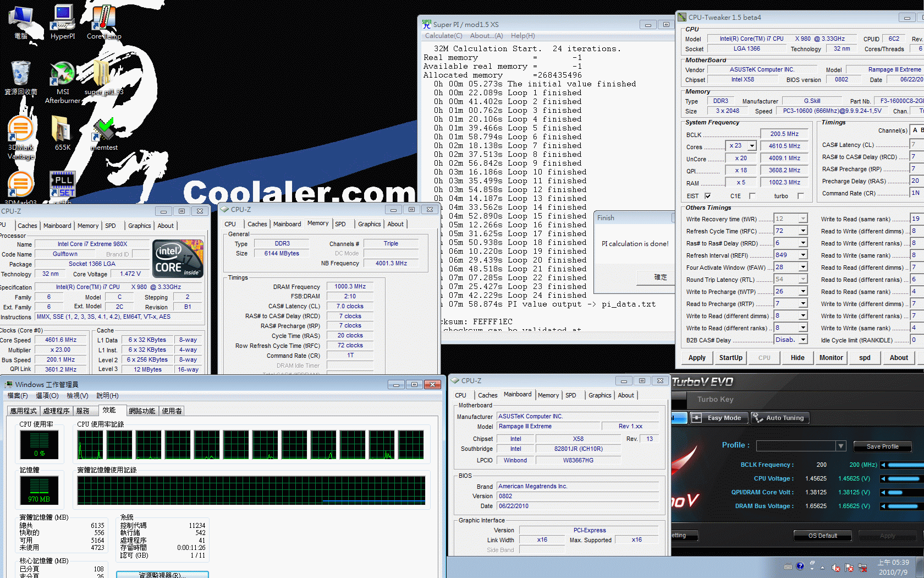This screenshot has height=578, width=924.
Task: Open the HyperPI desktop shortcut
Action: pyautogui.click(x=63, y=22)
